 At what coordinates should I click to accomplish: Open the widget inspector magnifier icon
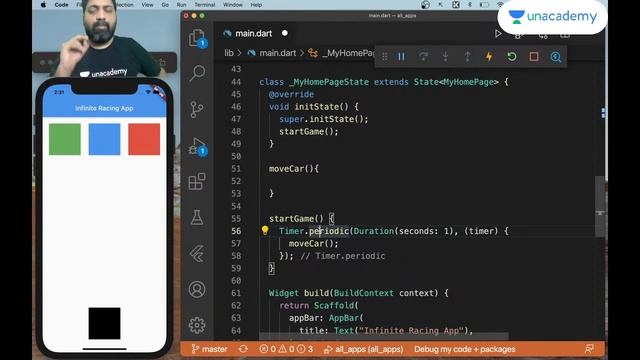pyautogui.click(x=556, y=57)
